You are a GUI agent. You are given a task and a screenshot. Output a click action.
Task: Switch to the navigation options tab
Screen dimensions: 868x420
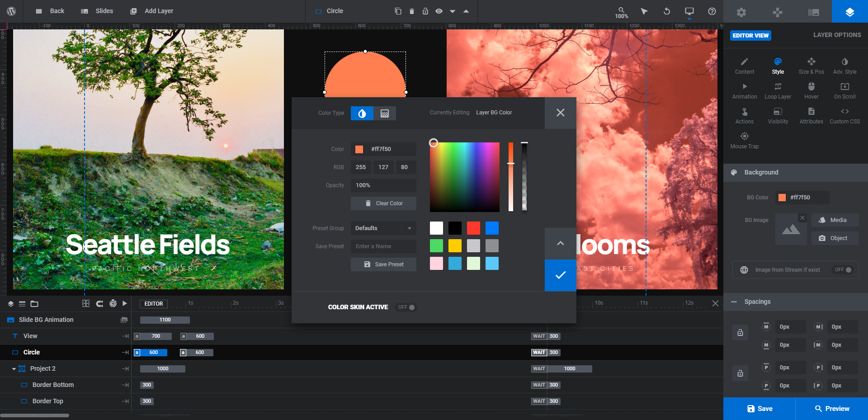(778, 12)
